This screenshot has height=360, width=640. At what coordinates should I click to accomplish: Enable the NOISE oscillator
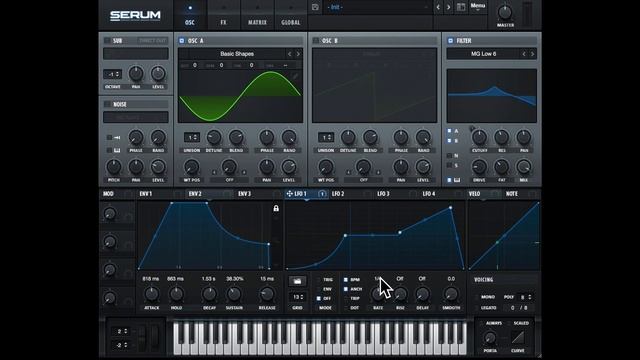[x=107, y=104]
